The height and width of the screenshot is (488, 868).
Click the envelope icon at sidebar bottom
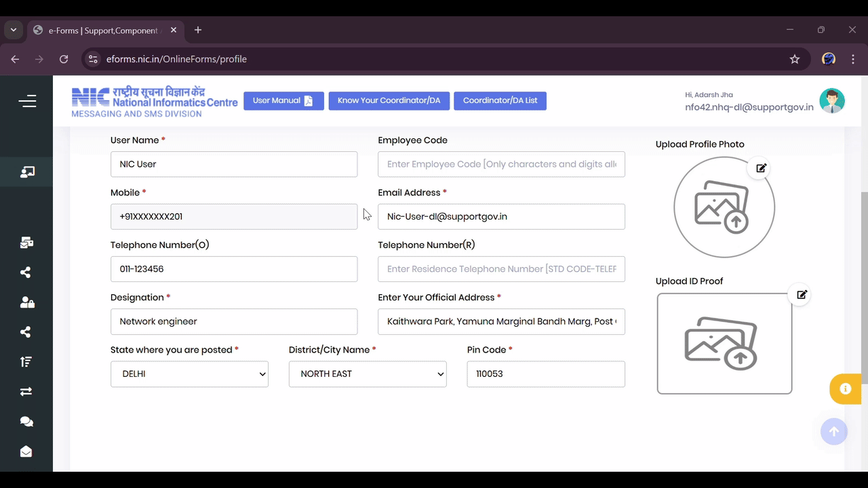26,451
